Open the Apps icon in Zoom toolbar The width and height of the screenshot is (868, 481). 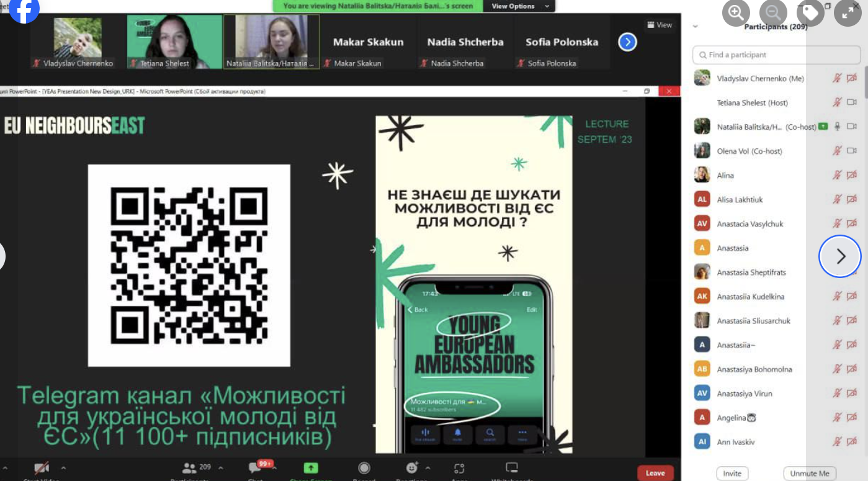click(459, 468)
